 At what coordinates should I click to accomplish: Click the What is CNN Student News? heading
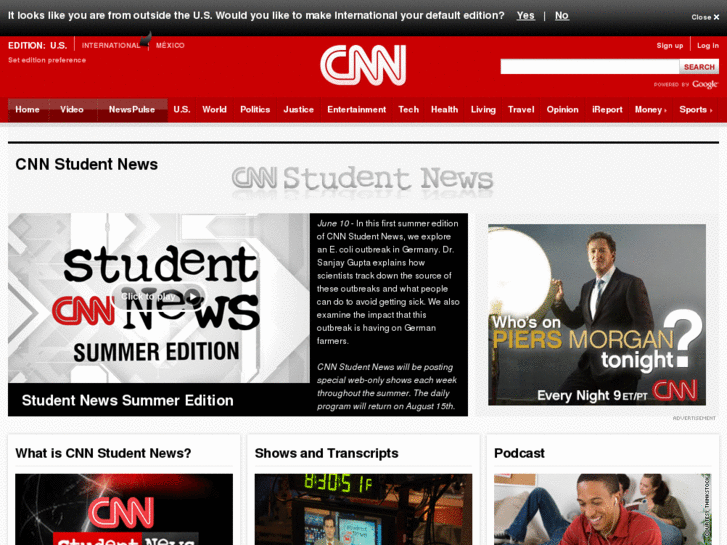click(103, 453)
